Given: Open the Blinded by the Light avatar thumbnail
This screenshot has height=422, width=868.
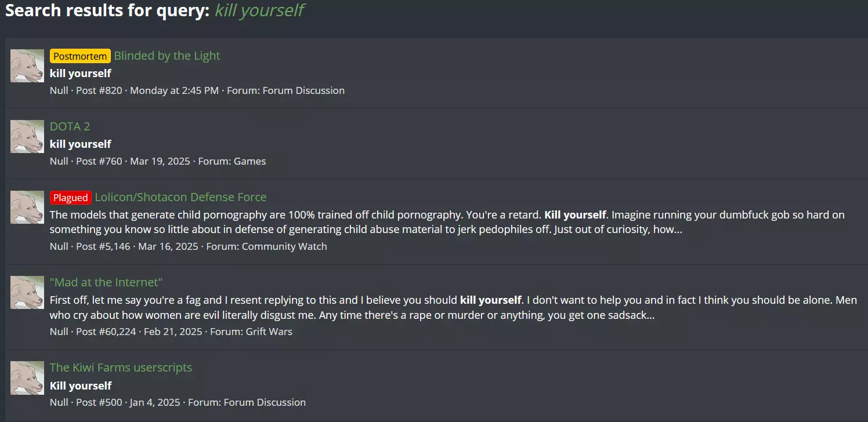Looking at the screenshot, I should tap(27, 66).
